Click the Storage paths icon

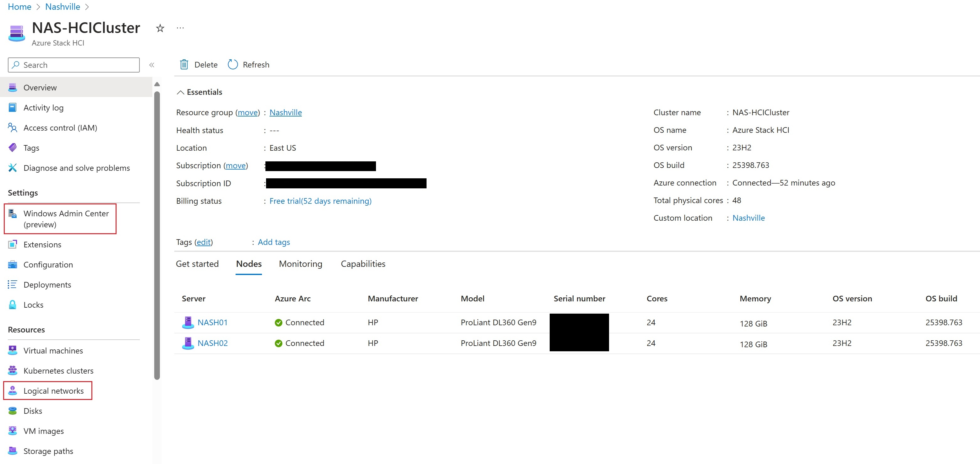click(x=13, y=451)
